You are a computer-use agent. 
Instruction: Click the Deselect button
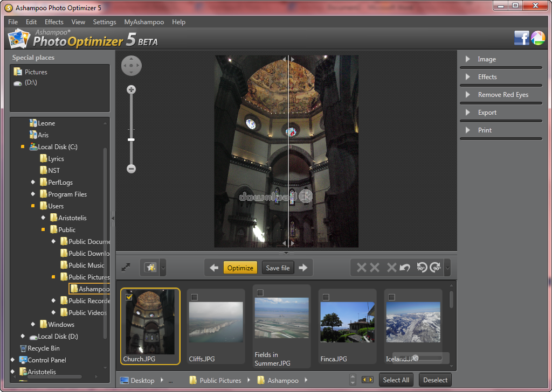pyautogui.click(x=435, y=380)
